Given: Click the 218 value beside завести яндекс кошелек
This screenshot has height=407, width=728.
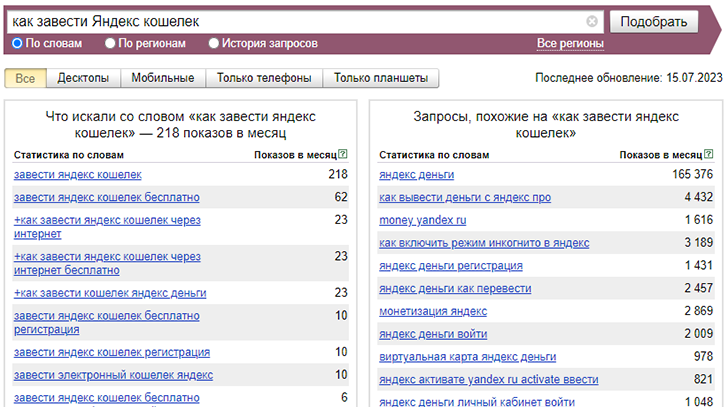Looking at the screenshot, I should coord(338,174).
